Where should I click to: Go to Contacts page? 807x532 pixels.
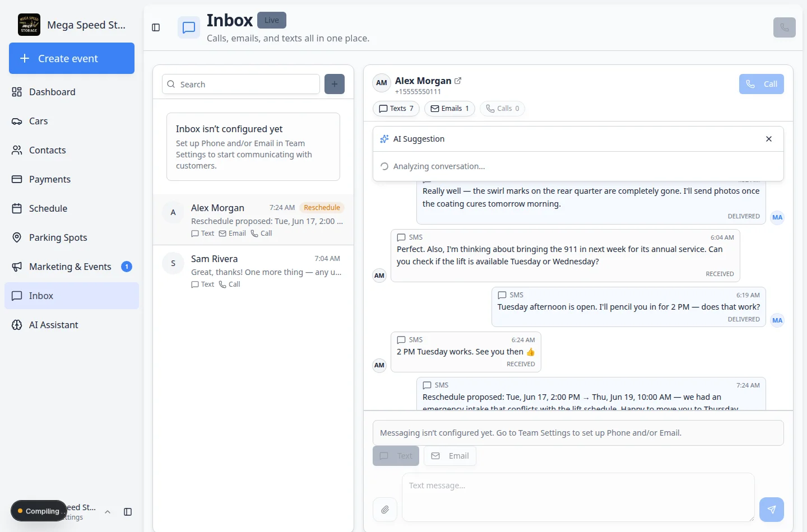[x=72, y=150]
